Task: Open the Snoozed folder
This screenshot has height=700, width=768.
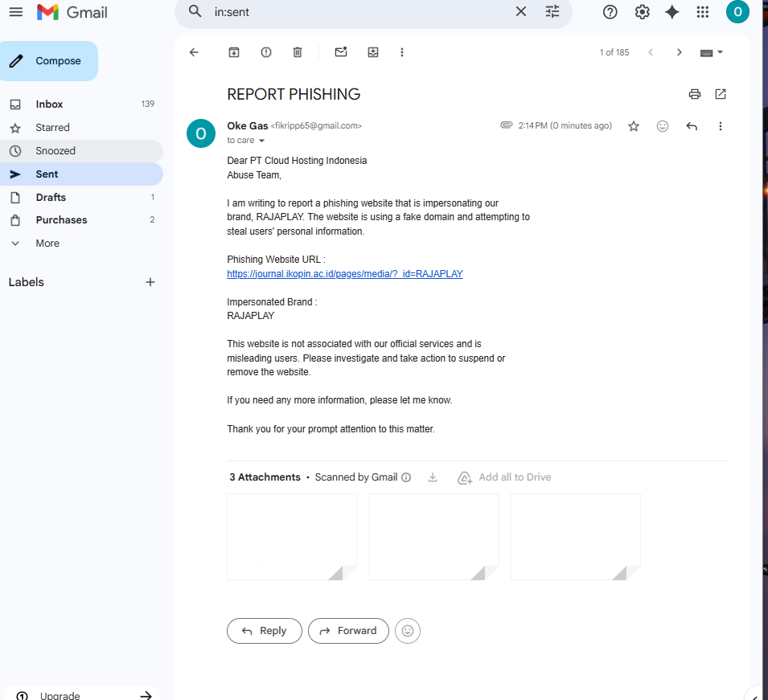Action: (x=81, y=151)
